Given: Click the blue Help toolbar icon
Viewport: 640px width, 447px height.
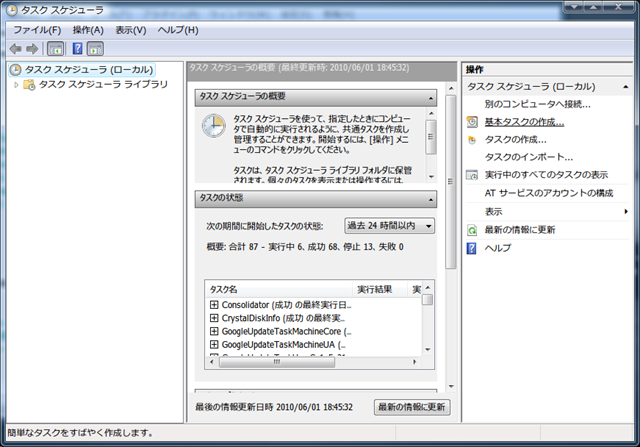Looking at the screenshot, I should (77, 49).
